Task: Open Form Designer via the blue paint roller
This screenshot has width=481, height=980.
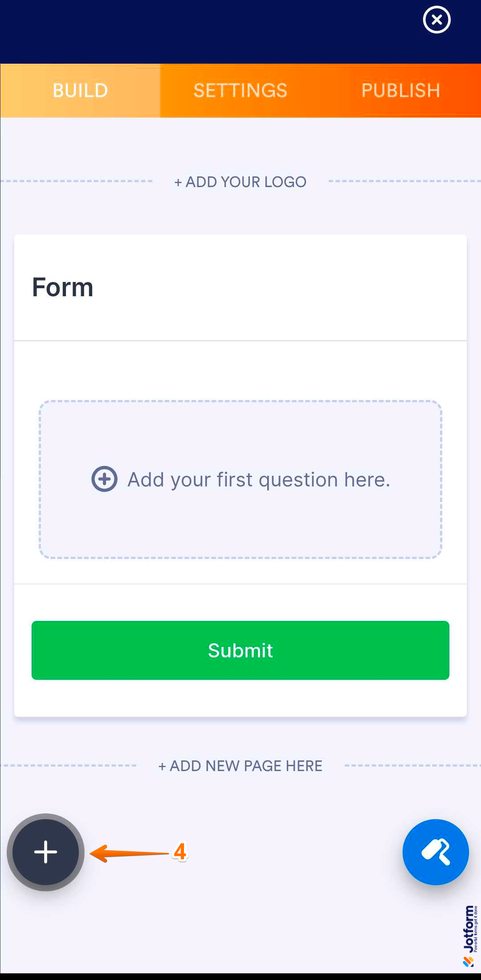Action: [436, 852]
